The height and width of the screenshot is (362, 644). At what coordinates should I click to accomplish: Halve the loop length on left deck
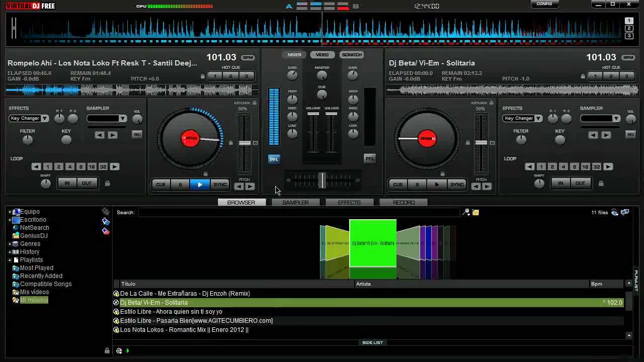pyautogui.click(x=36, y=166)
